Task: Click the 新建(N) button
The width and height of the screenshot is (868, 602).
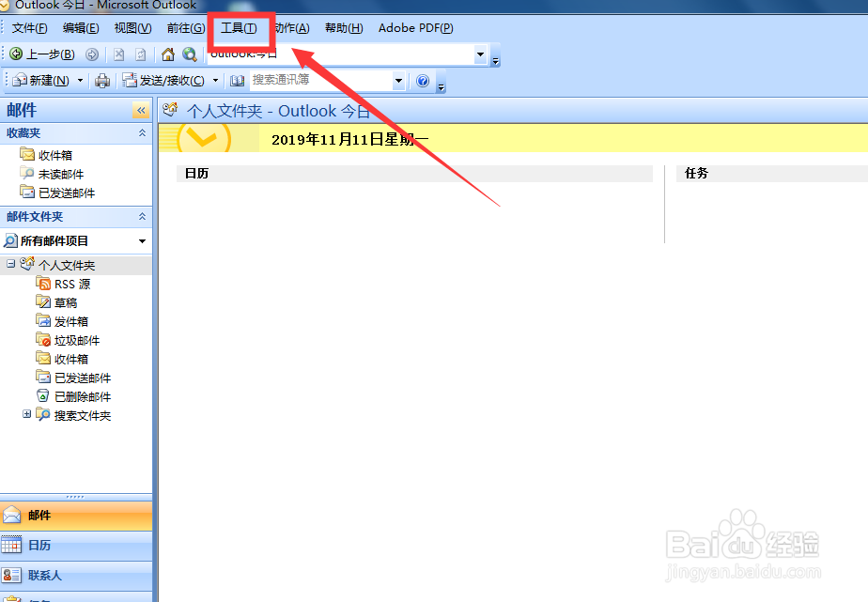Action: tap(41, 81)
